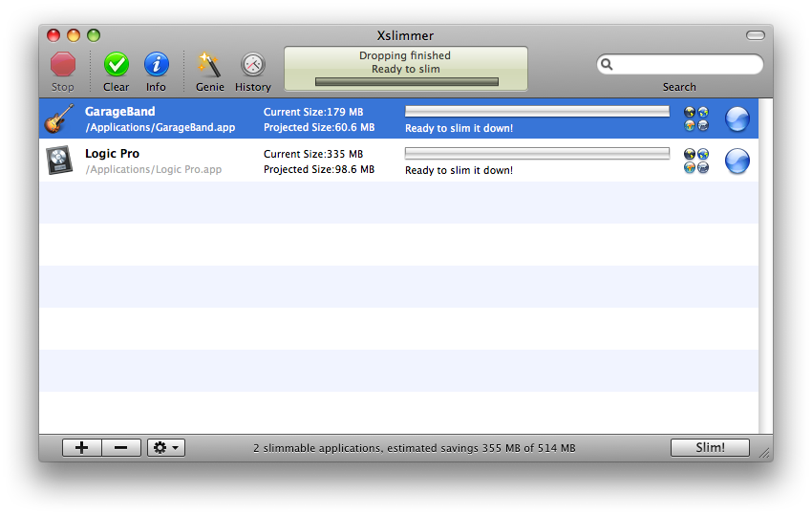Click the vertical scrollbar track beside the list
The image size is (812, 515).
tap(765, 266)
